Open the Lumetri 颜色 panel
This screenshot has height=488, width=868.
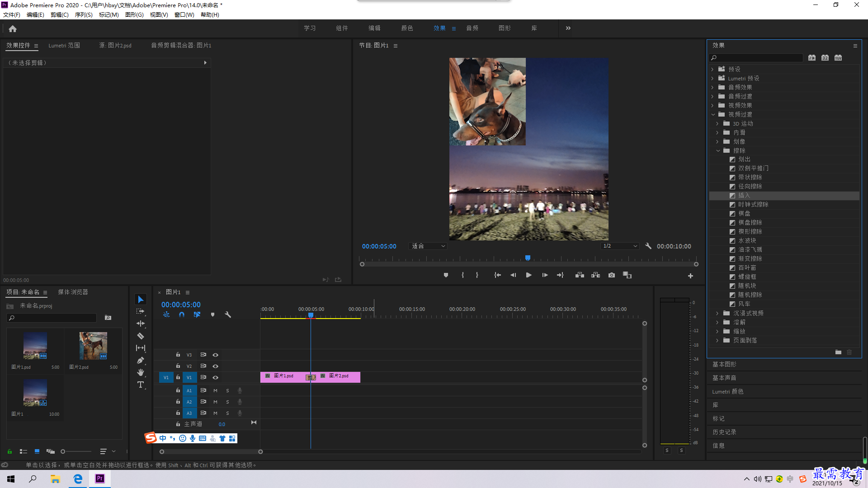[x=728, y=391]
